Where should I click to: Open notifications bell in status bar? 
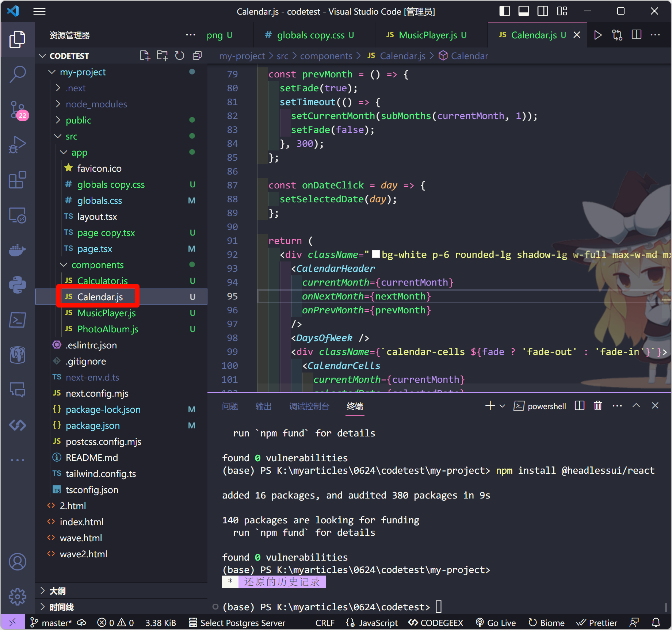(x=656, y=623)
